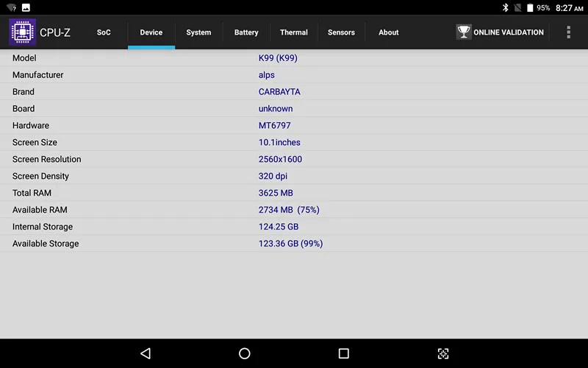
Task: Open the three-dot overflow menu
Action: 568,32
